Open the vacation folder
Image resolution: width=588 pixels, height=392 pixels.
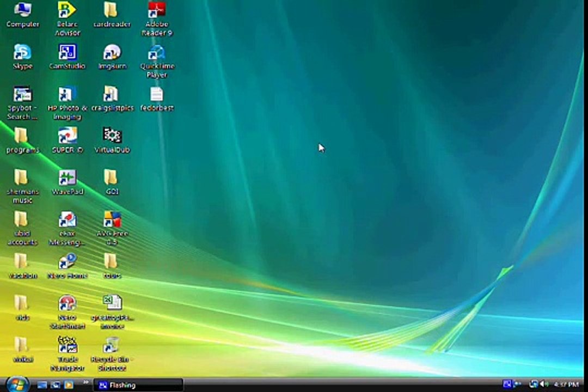pyautogui.click(x=22, y=266)
